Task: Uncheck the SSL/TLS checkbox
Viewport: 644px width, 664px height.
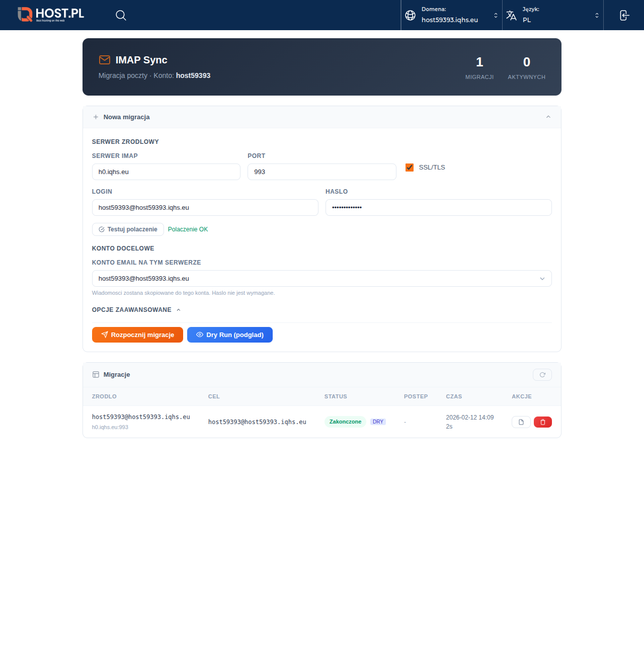Action: click(x=410, y=168)
